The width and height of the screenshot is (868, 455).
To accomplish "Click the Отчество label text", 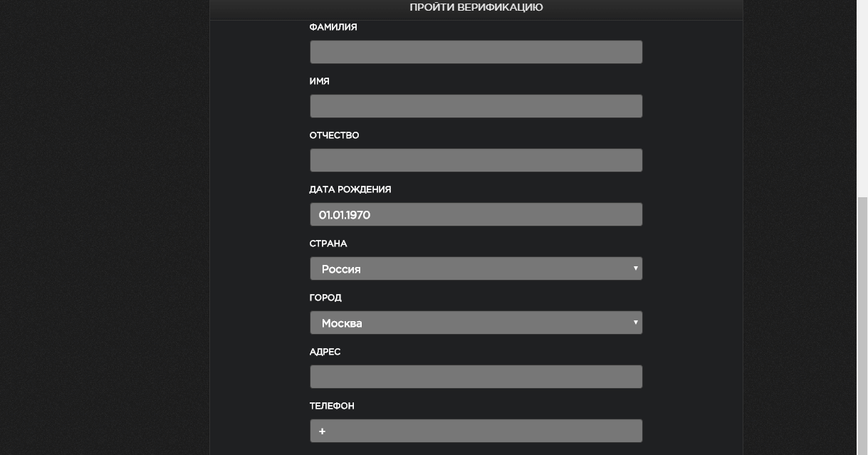I will pos(334,135).
